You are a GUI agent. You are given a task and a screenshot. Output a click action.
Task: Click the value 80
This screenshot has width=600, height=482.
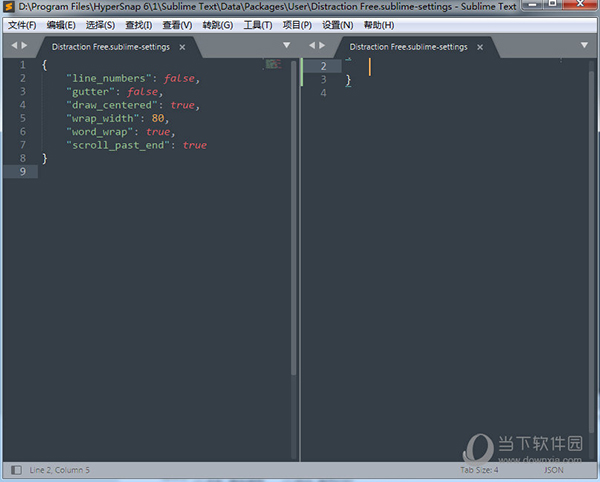pyautogui.click(x=158, y=118)
